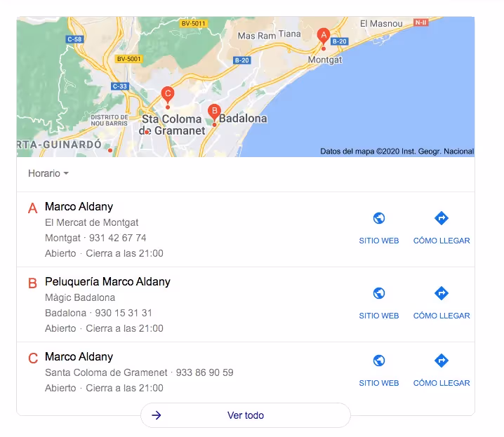This screenshot has height=437, width=504.
Task: Click 'El Mercat de Montgat' address text
Action: pyautogui.click(x=92, y=222)
